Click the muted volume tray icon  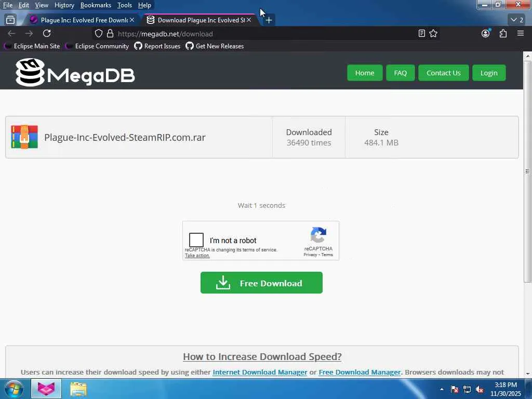480,390
